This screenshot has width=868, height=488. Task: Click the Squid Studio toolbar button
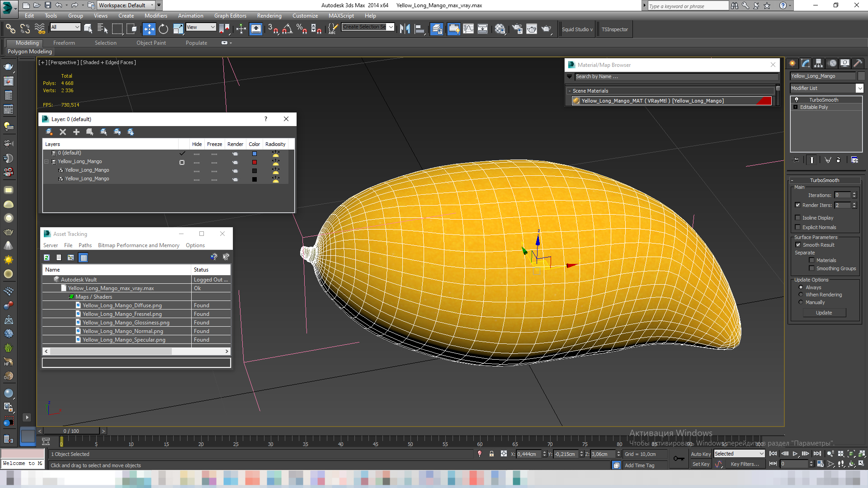(577, 29)
